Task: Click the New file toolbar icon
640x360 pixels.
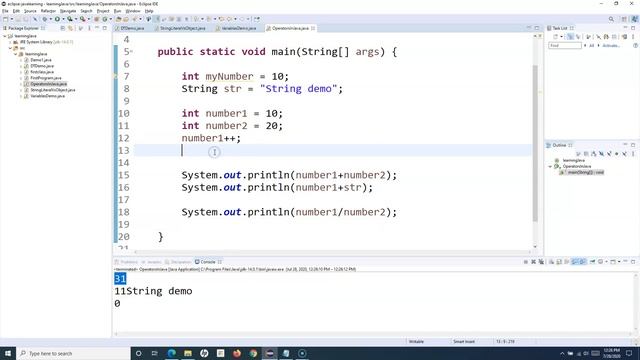Action: [5, 19]
